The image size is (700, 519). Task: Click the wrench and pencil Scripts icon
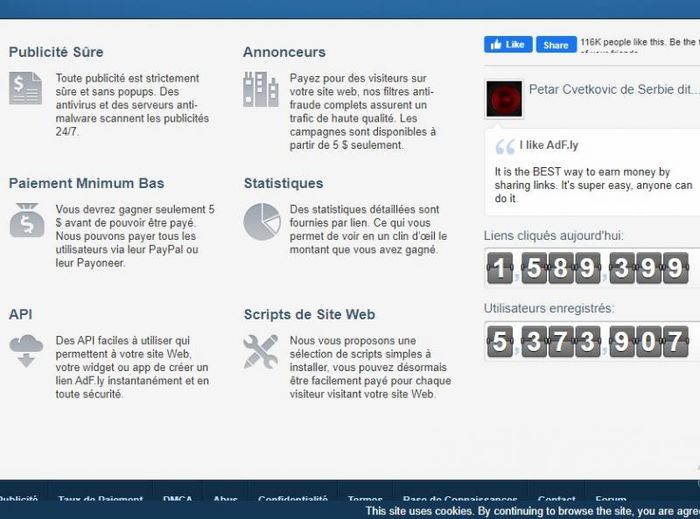[261, 352]
